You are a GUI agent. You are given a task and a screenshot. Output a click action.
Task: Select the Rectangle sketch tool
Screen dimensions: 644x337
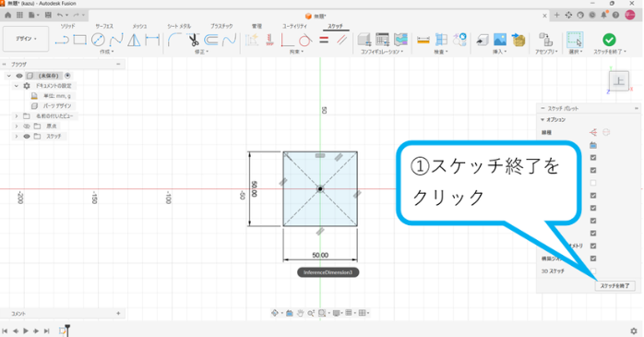click(79, 40)
